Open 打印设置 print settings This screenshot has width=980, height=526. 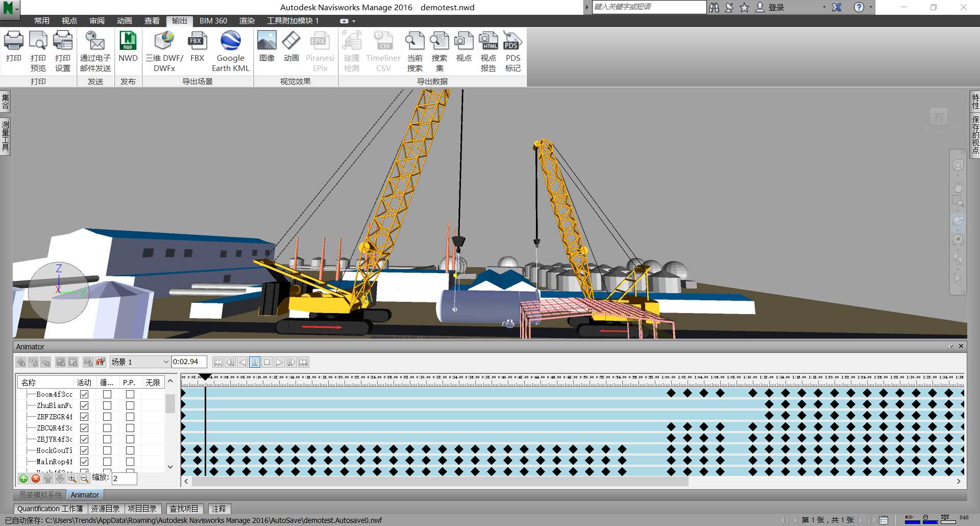coord(63,52)
